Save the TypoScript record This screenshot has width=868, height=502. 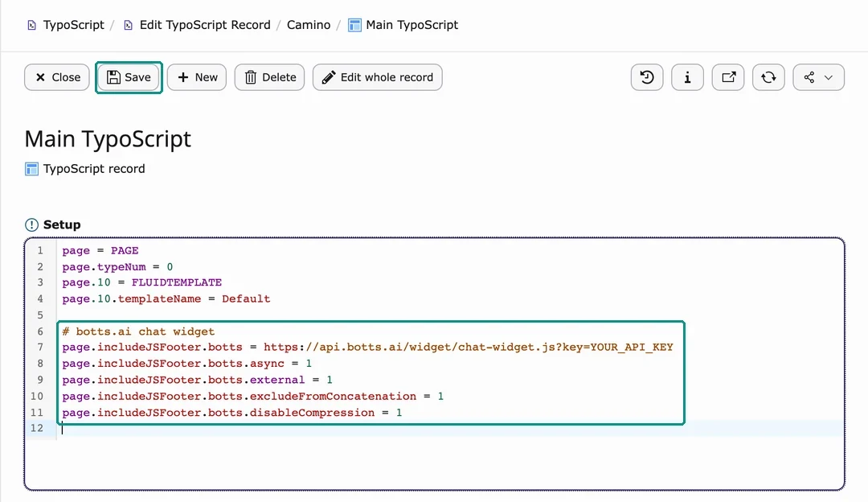[x=129, y=77]
